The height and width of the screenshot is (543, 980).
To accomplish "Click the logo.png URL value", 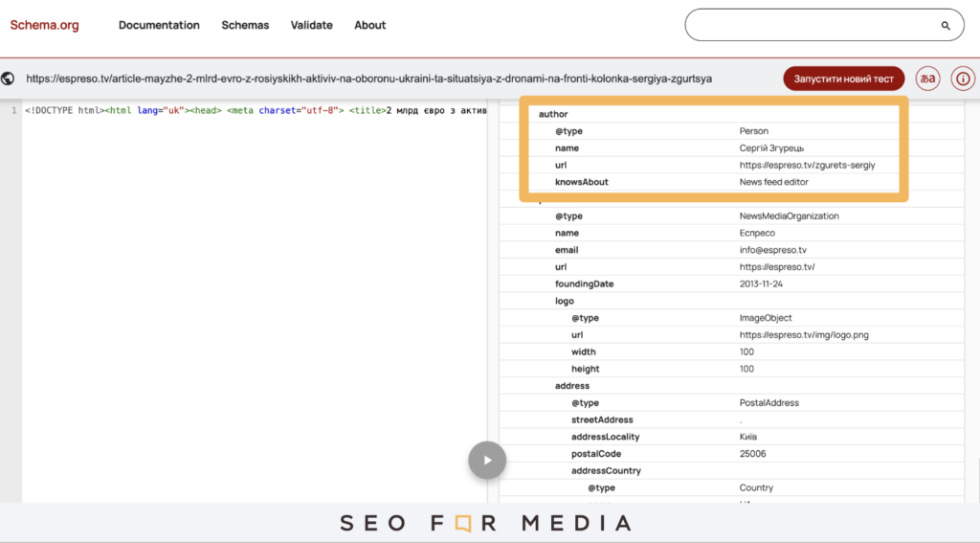I will coord(804,334).
